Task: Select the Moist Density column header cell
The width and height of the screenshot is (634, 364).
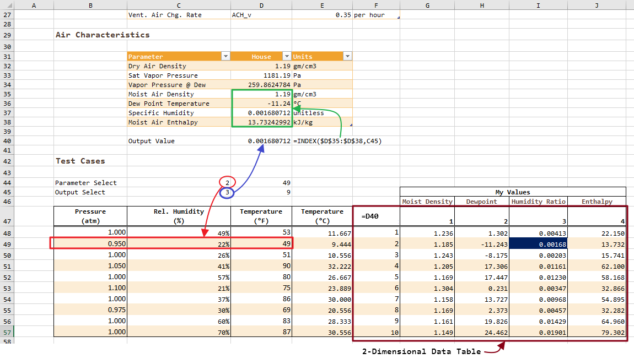Action: coord(427,202)
